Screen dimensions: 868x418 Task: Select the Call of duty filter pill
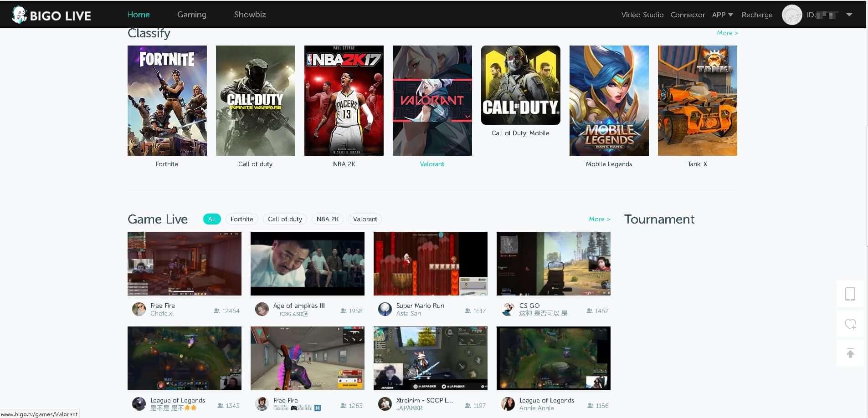pos(285,219)
